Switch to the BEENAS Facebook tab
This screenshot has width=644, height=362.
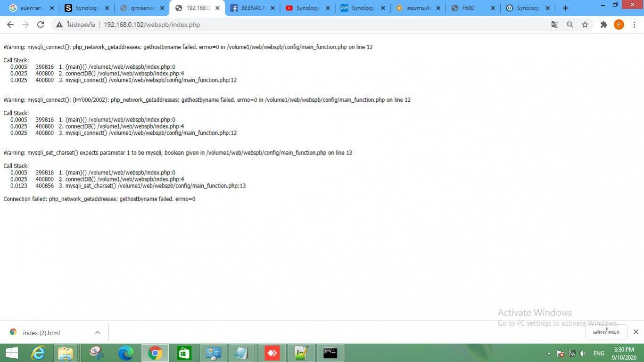(x=253, y=8)
